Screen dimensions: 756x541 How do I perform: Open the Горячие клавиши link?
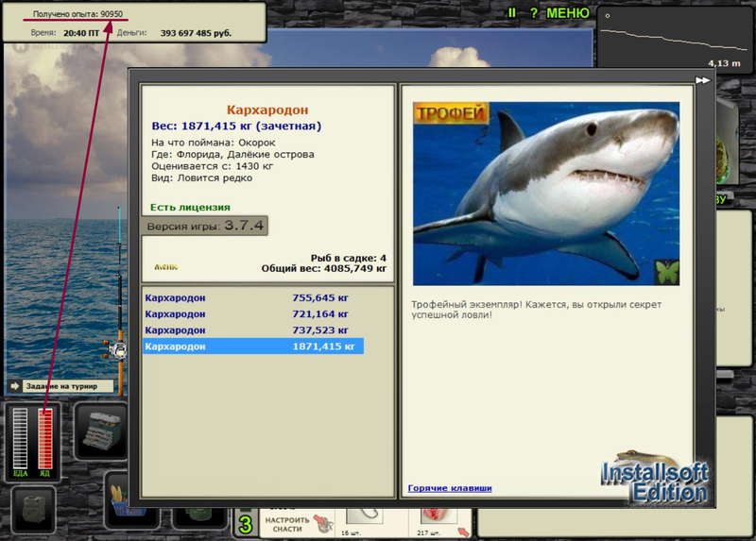(450, 488)
